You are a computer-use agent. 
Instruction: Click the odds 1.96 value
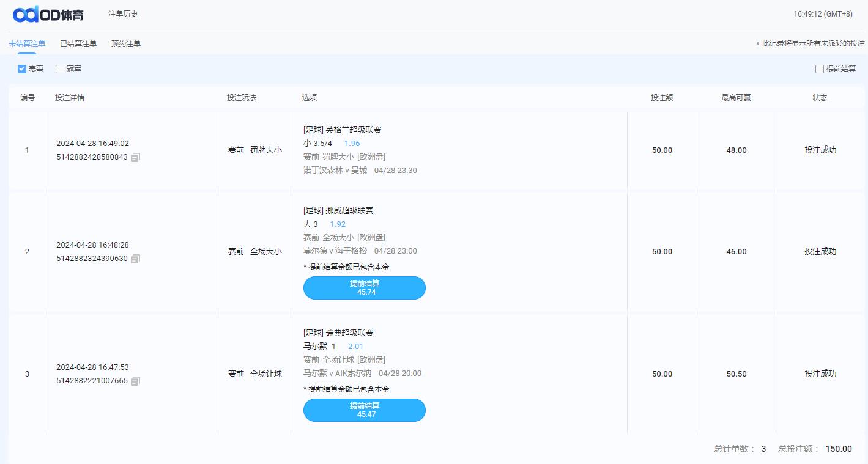click(x=352, y=144)
